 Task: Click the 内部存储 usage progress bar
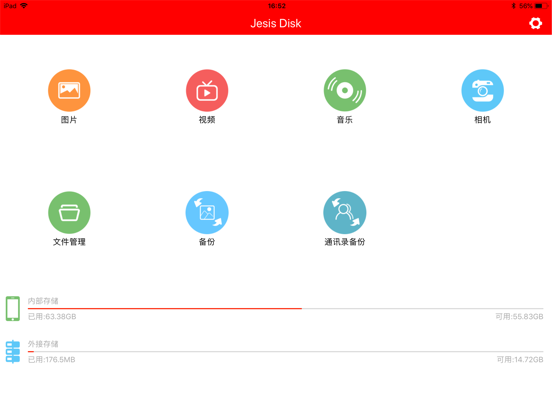coord(286,308)
